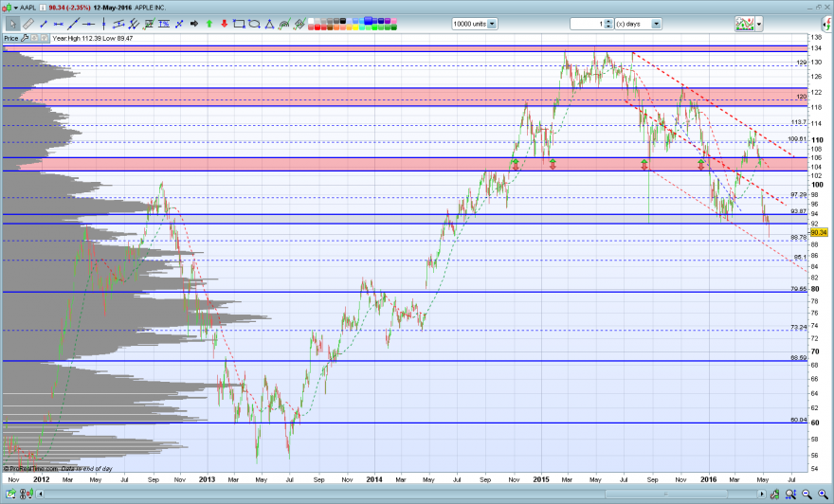Choose the ellipse drawing tool

(x=254, y=24)
